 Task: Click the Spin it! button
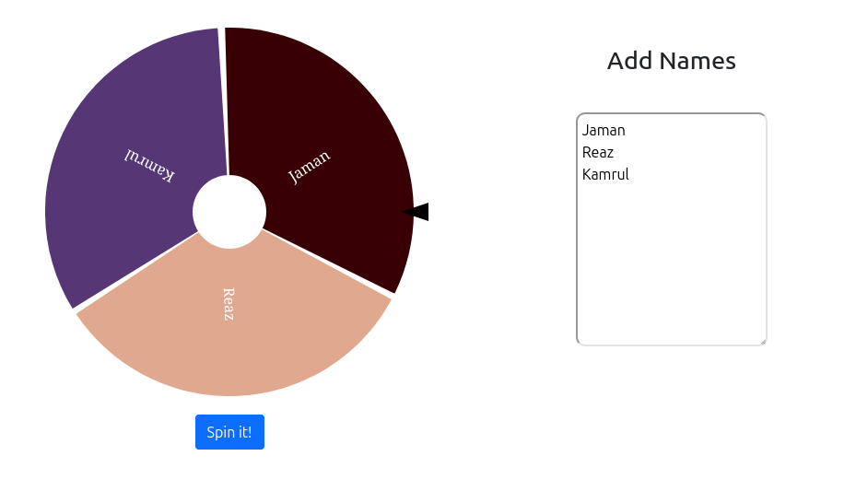tap(229, 432)
